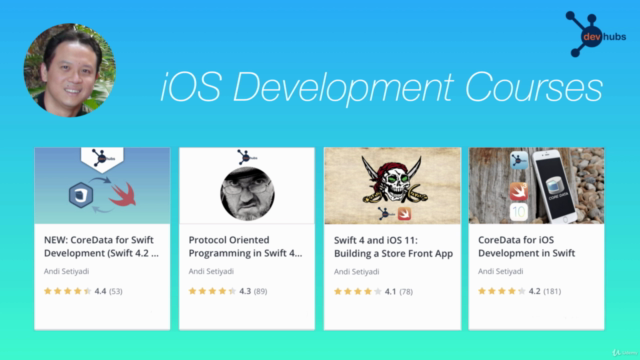
Task: Open the NEW: CoreData for Swift course thumbnail
Action: pyautogui.click(x=102, y=186)
